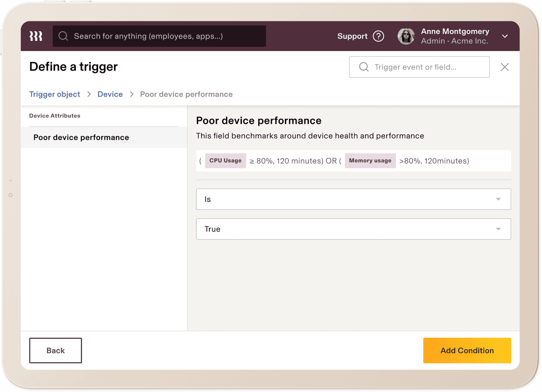This screenshot has width=542, height=392.
Task: Open the Support help question mark icon
Action: coord(379,36)
